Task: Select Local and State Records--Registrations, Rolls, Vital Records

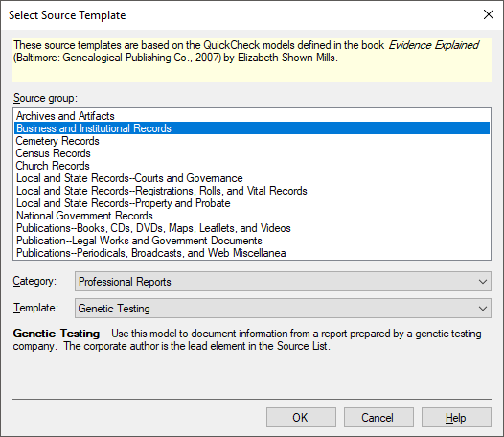Action: pyautogui.click(x=252, y=191)
